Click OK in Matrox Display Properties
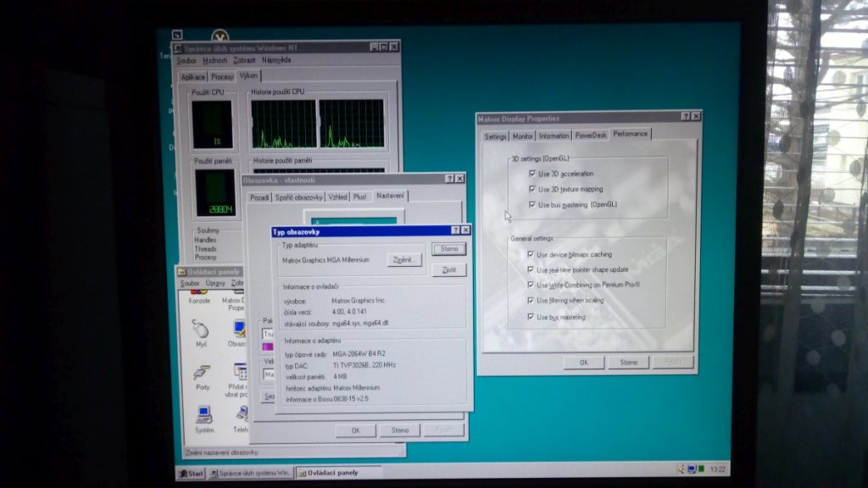Viewport: 868px width, 488px height. click(584, 363)
